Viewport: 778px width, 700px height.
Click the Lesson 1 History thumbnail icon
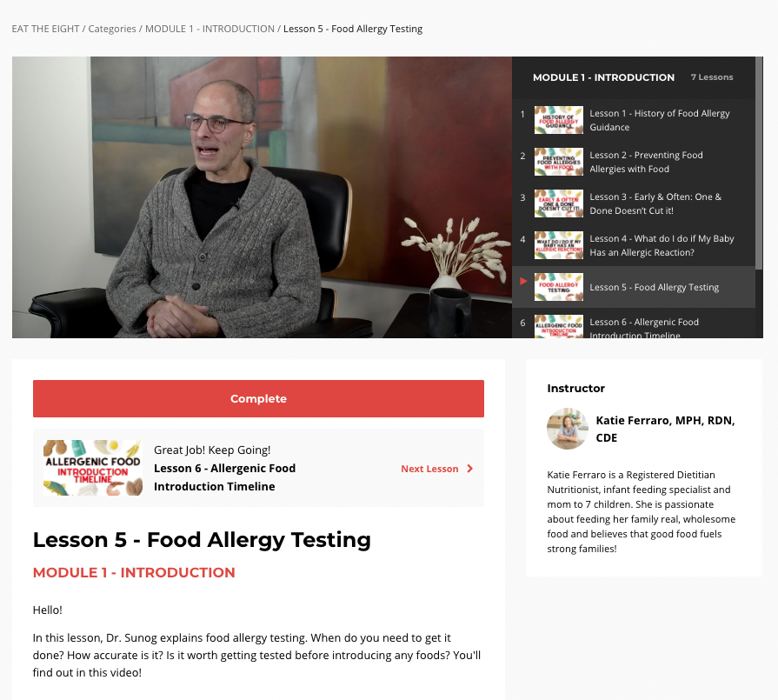(x=559, y=120)
